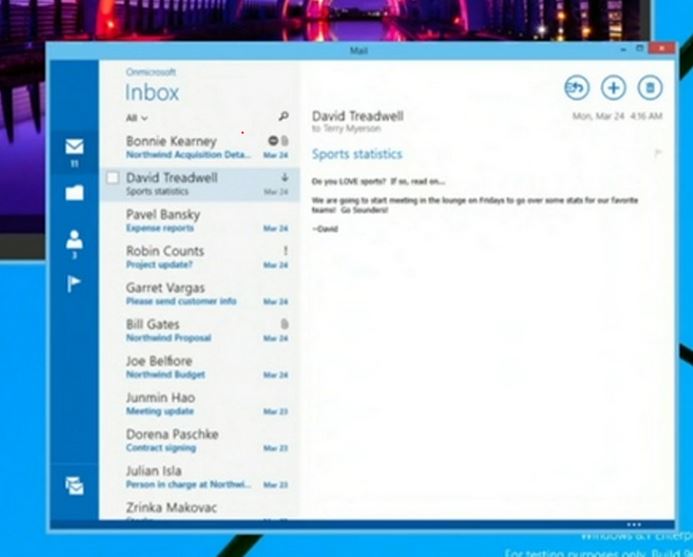This screenshot has width=693, height=557.
Task: Minimize the Mail window
Action: tap(619, 48)
